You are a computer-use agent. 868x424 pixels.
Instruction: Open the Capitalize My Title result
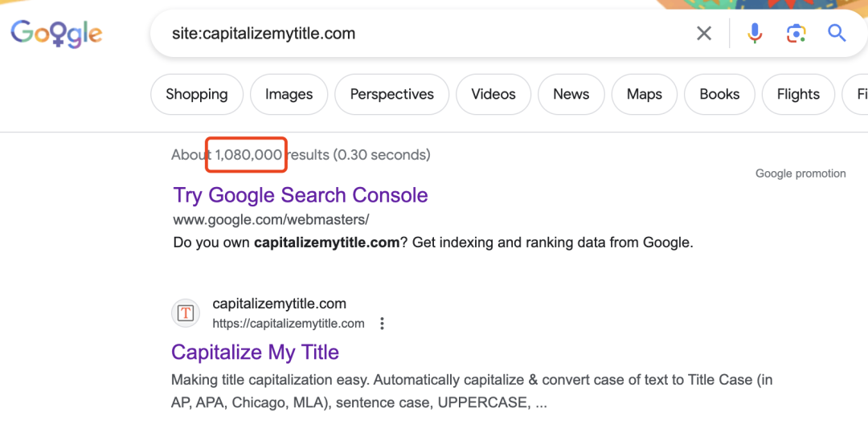(256, 353)
